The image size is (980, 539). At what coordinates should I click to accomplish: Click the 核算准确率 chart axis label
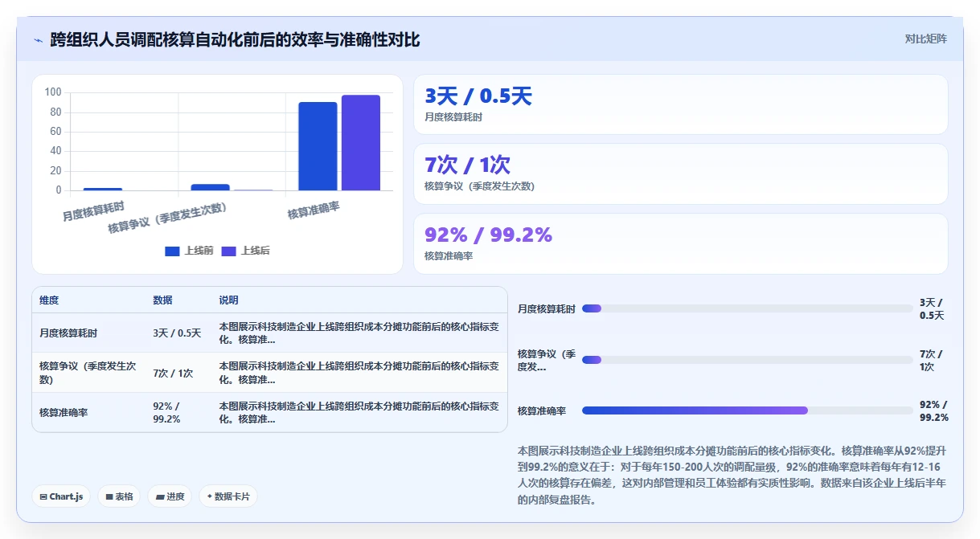[314, 210]
